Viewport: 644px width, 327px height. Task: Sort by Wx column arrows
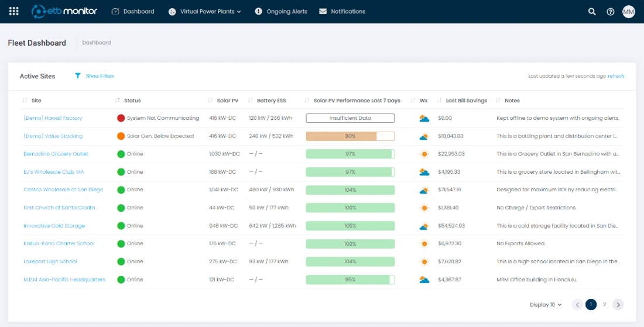point(413,101)
